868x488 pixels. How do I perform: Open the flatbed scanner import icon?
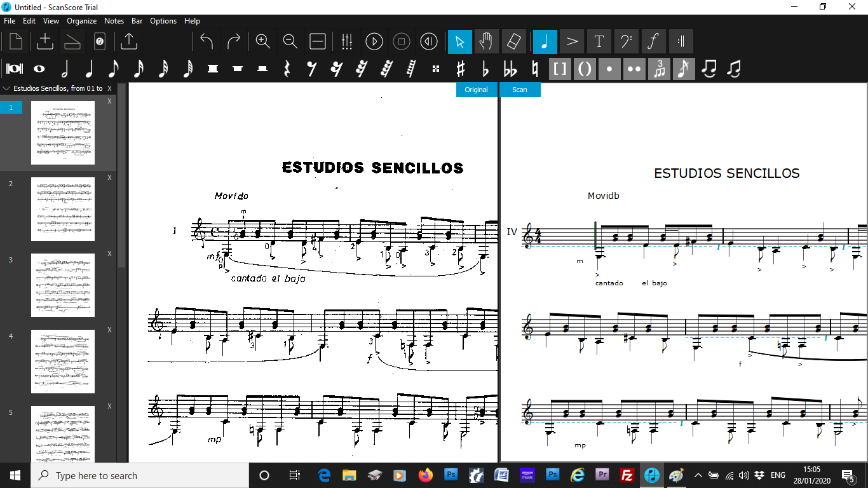coord(72,42)
